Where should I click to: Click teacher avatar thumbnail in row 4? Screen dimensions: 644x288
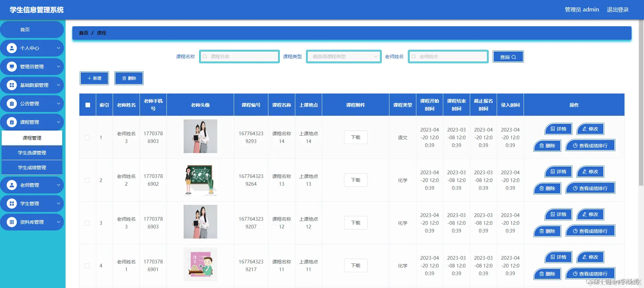[200, 264]
